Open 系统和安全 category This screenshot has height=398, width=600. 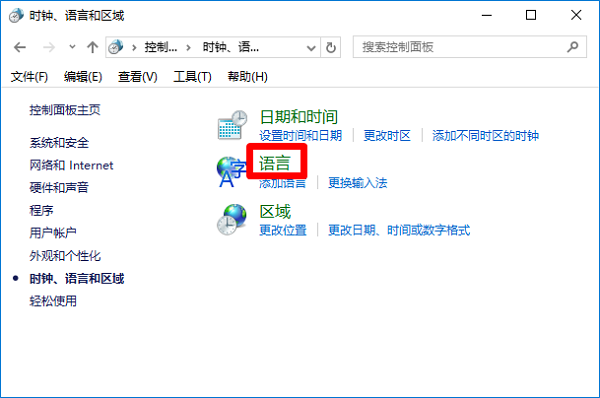tap(59, 143)
